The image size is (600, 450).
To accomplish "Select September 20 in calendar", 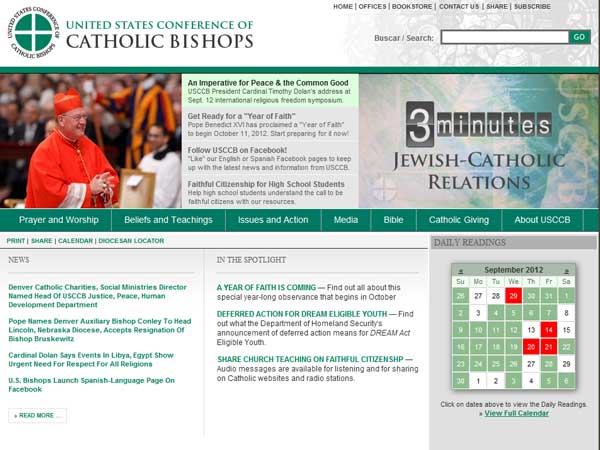I will point(531,347).
